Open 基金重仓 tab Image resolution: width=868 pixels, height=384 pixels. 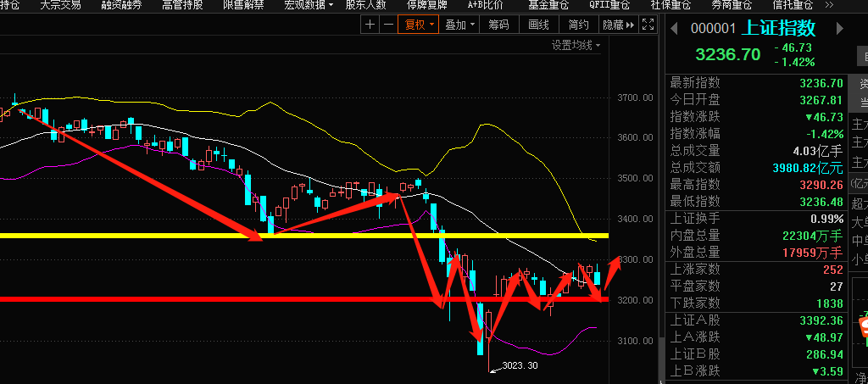click(x=548, y=5)
